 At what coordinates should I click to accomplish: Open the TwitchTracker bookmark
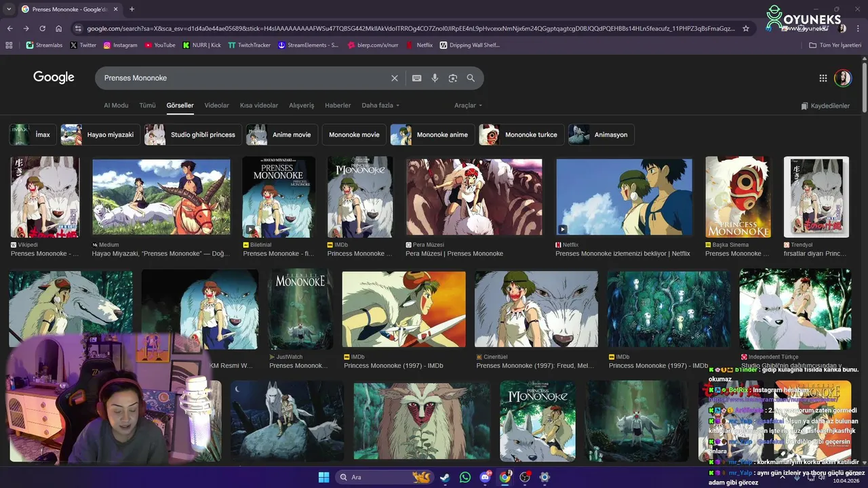coord(249,45)
